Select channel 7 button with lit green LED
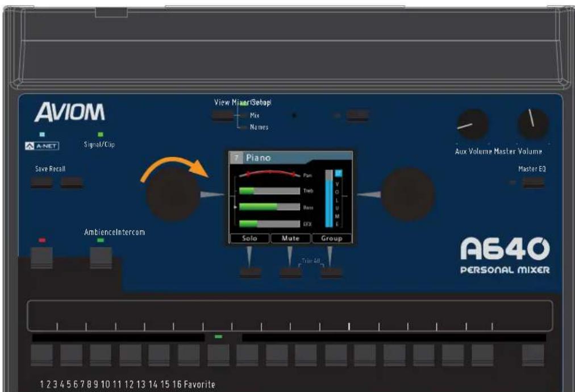 tap(218, 355)
